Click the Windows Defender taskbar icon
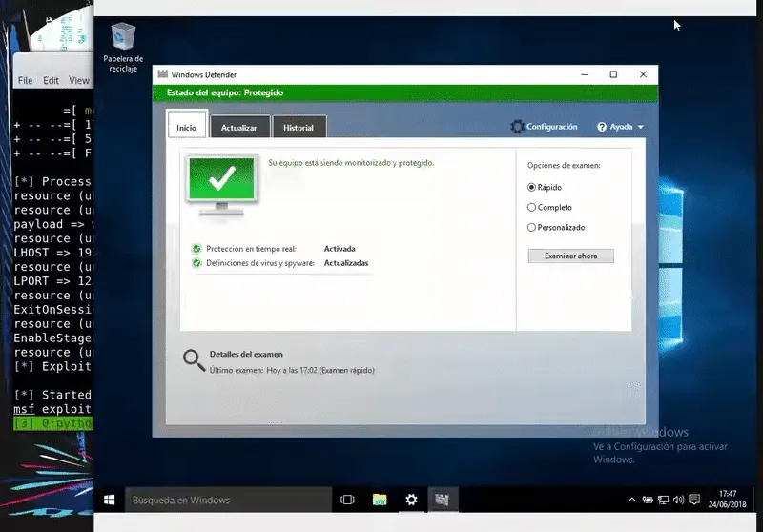 click(443, 500)
